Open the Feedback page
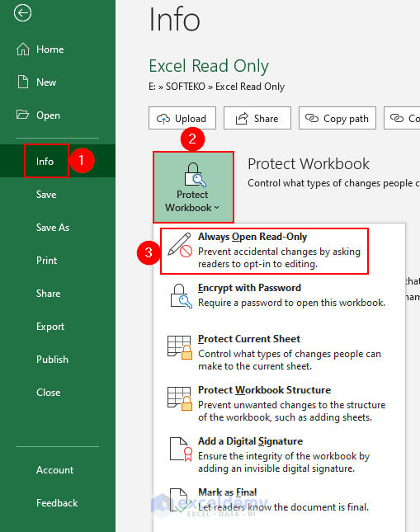The image size is (420, 532). pos(58,502)
